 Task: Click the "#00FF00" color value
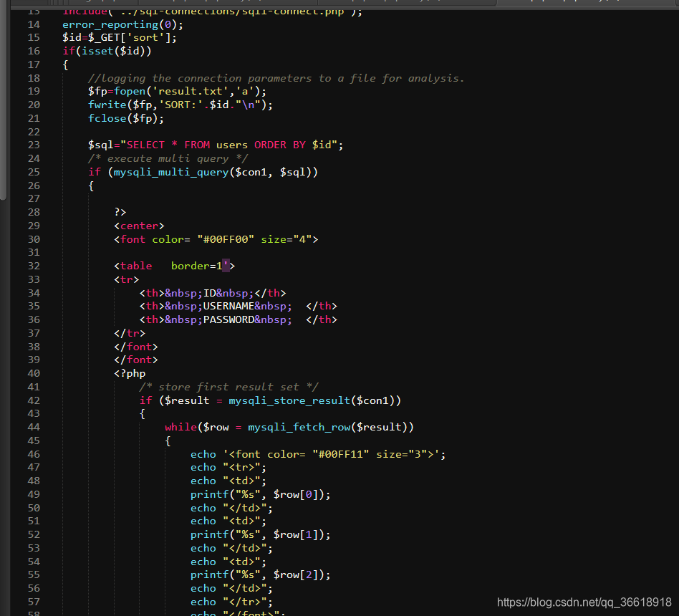[226, 239]
